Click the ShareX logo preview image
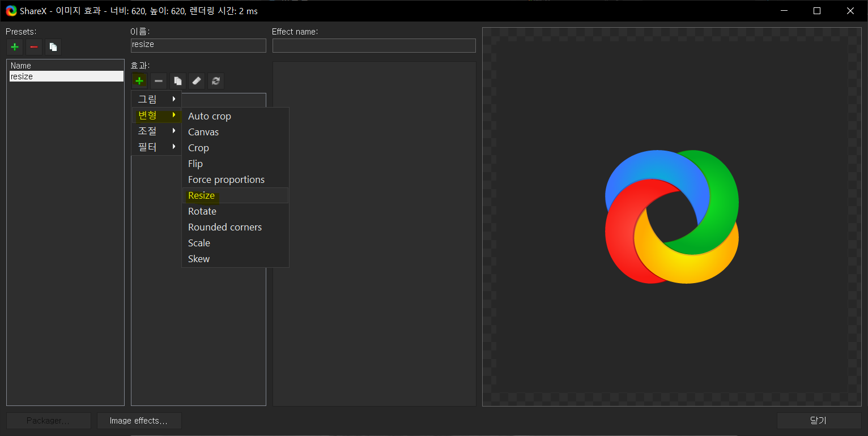The width and height of the screenshot is (868, 436). [672, 217]
